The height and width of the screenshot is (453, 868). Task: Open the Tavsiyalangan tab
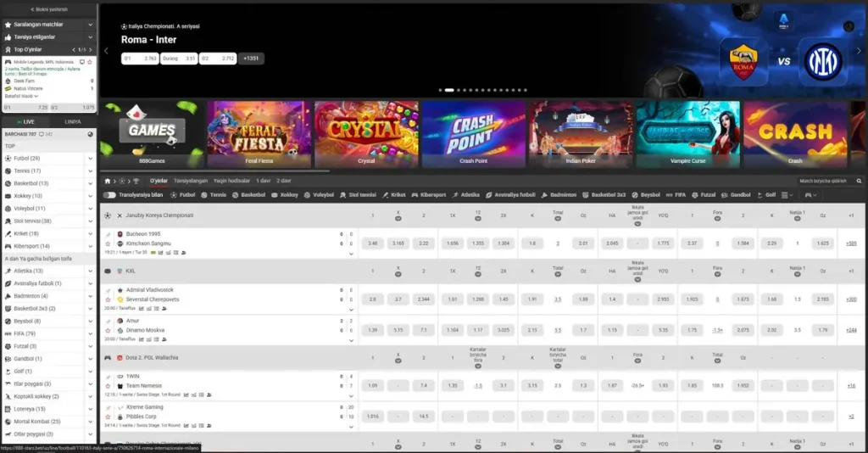pos(191,181)
